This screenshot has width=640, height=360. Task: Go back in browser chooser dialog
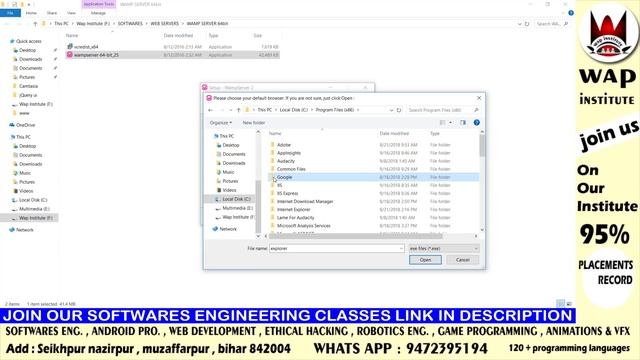click(x=211, y=110)
